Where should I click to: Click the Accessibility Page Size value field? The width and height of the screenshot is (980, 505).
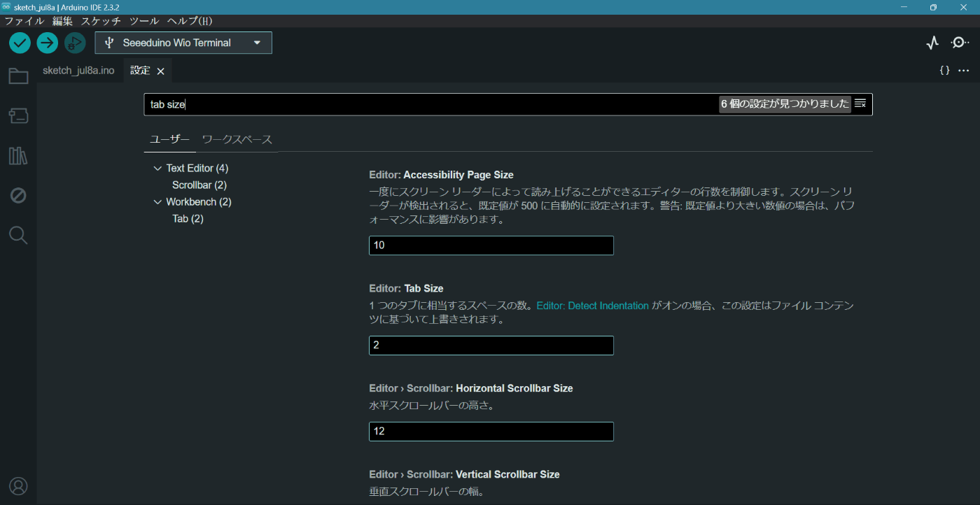click(x=491, y=246)
